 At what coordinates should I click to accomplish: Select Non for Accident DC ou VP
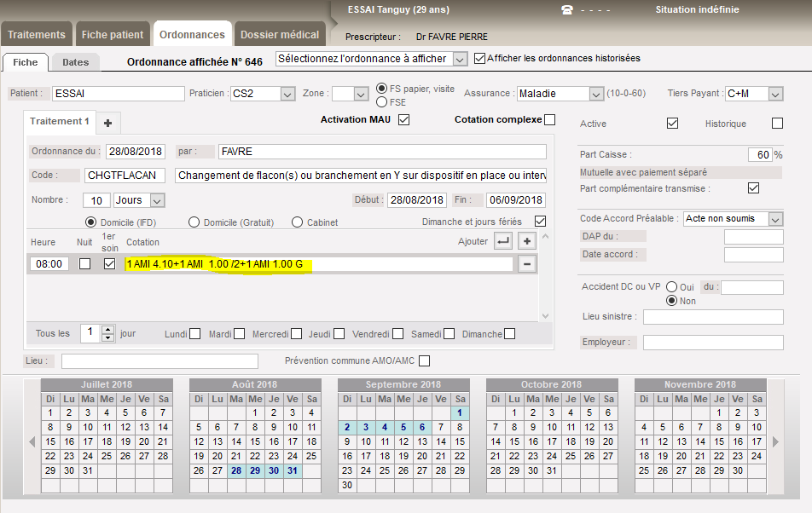[671, 301]
